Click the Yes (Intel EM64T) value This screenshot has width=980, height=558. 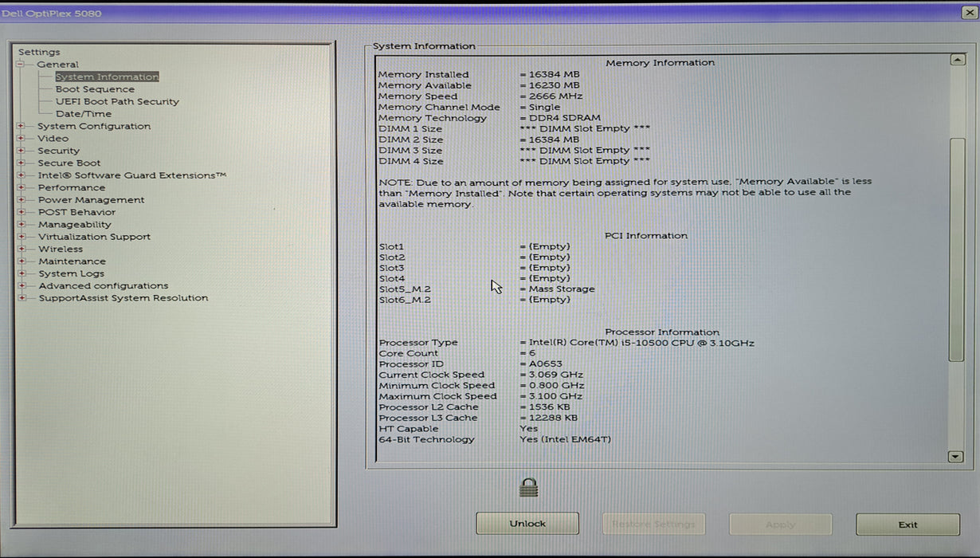tap(565, 439)
